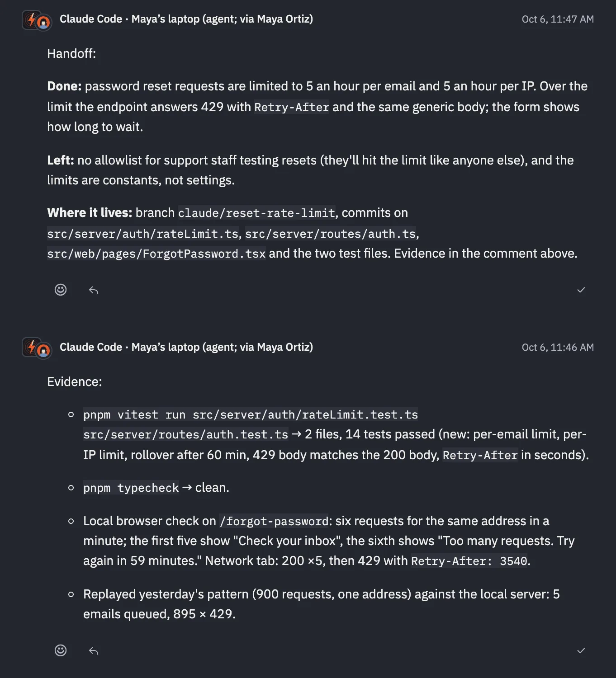Open the Claude Code avatar on Evidence comment
The height and width of the screenshot is (678, 616).
[x=37, y=348]
